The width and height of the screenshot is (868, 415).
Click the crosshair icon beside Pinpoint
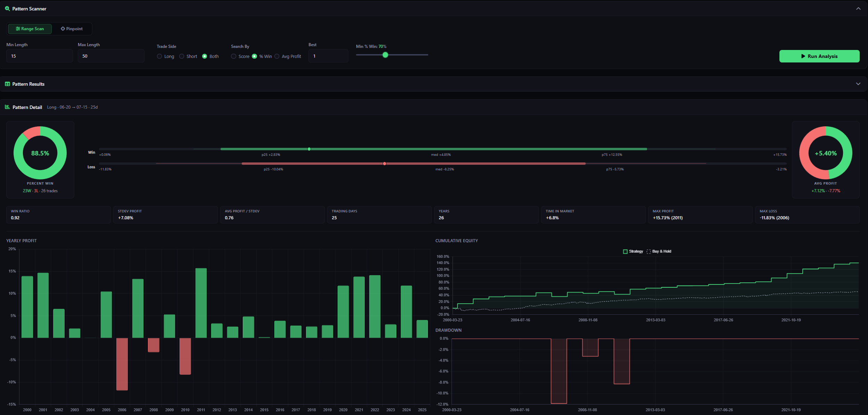coord(63,28)
